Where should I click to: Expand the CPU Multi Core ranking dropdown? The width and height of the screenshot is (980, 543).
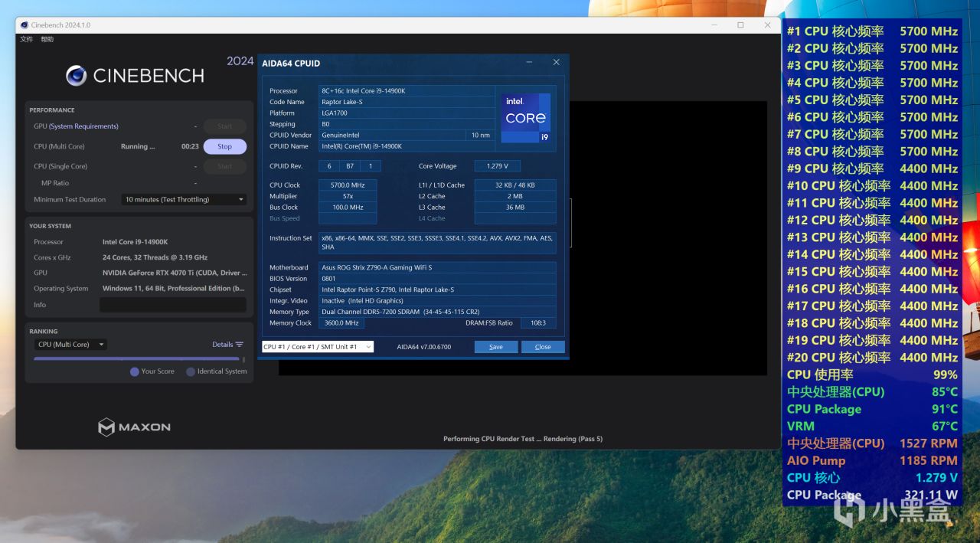pyautogui.click(x=70, y=344)
